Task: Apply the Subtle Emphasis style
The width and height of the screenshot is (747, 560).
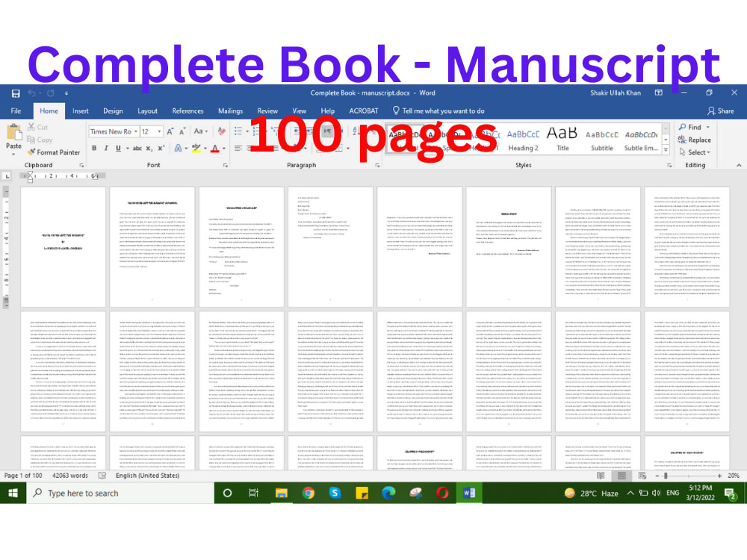Action: coord(641,140)
